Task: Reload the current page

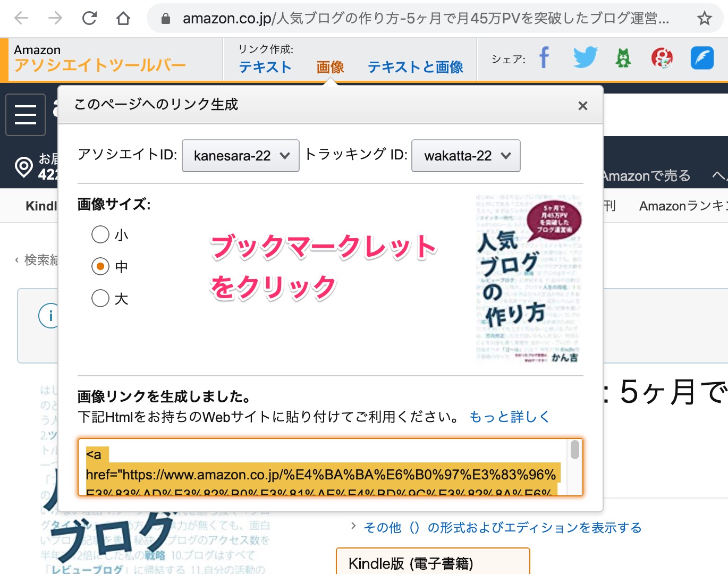Action: click(x=89, y=18)
